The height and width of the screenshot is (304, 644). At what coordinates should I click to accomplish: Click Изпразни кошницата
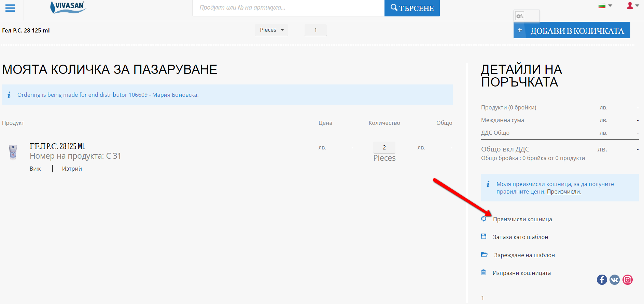(x=522, y=273)
